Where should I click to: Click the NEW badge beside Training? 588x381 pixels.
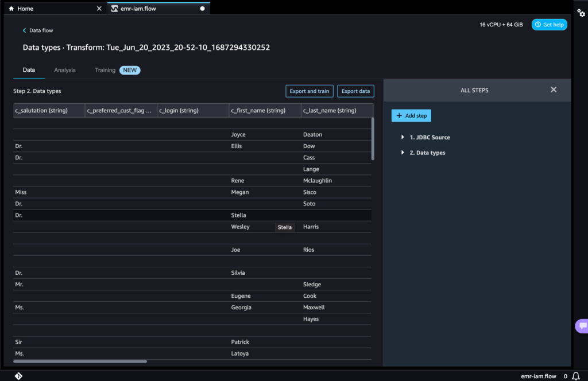130,70
